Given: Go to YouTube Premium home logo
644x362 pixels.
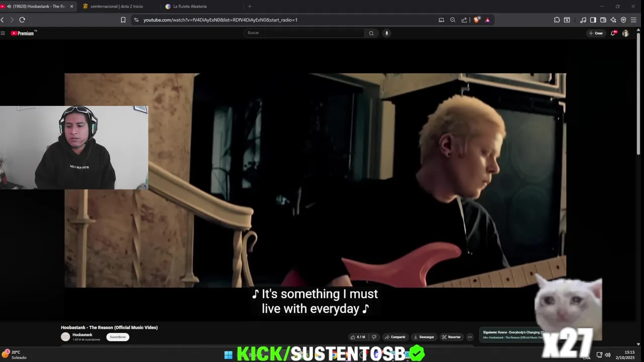Looking at the screenshot, I should [x=23, y=33].
